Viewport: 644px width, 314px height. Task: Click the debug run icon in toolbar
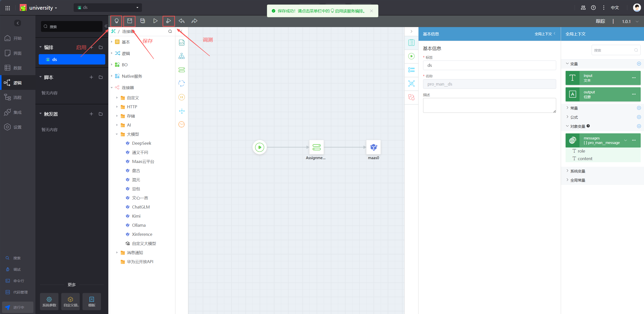tap(169, 21)
